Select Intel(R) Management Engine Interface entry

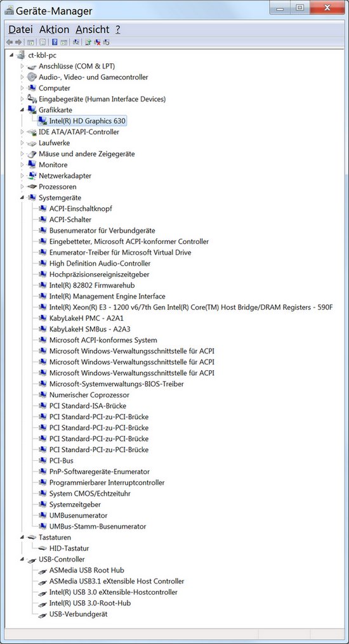click(107, 296)
